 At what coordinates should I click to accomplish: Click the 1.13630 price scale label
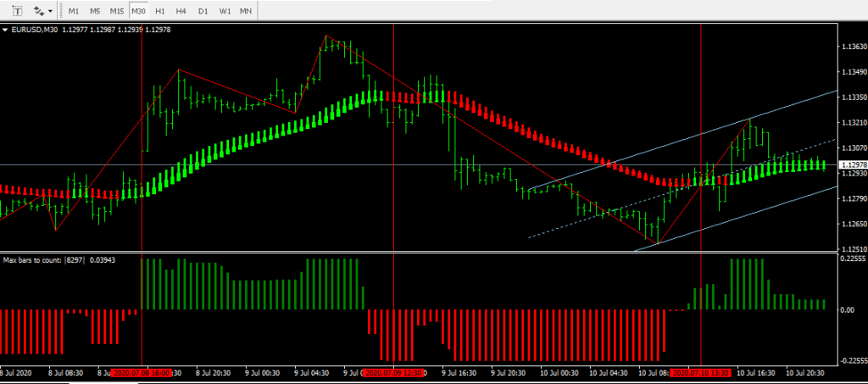(853, 47)
